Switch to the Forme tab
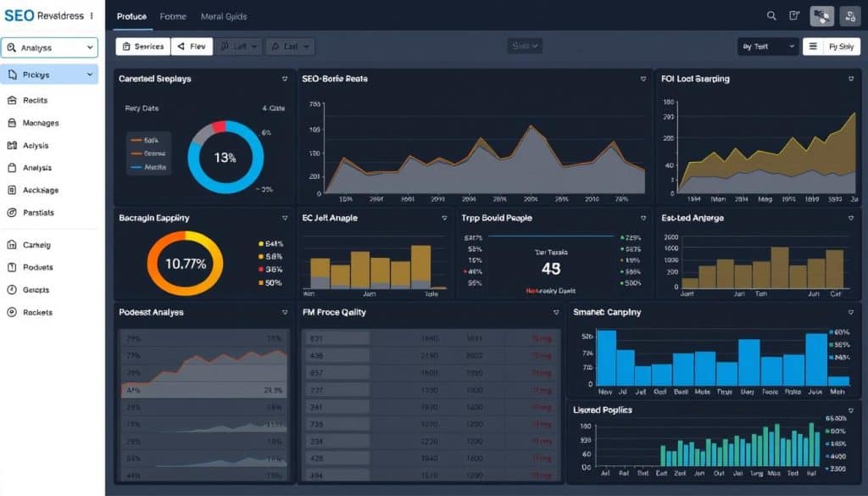The width and height of the screenshot is (868, 496). click(x=173, y=17)
